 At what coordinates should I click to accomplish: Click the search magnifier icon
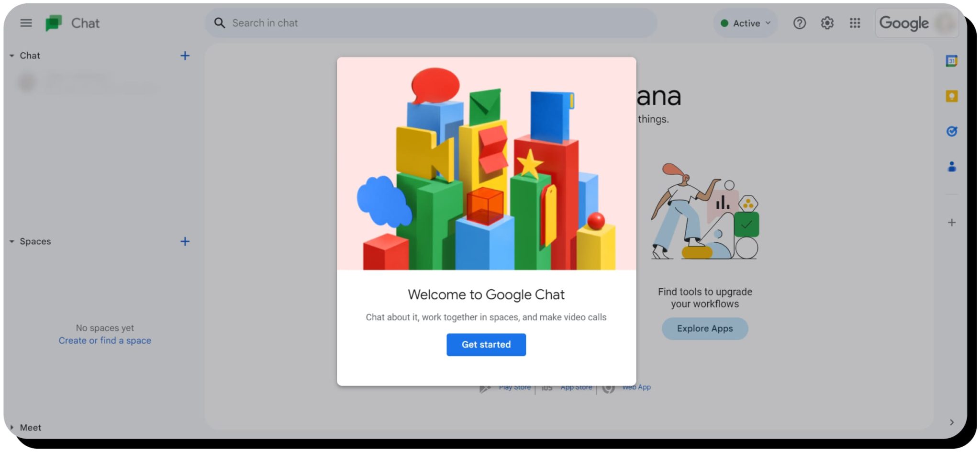(x=219, y=23)
